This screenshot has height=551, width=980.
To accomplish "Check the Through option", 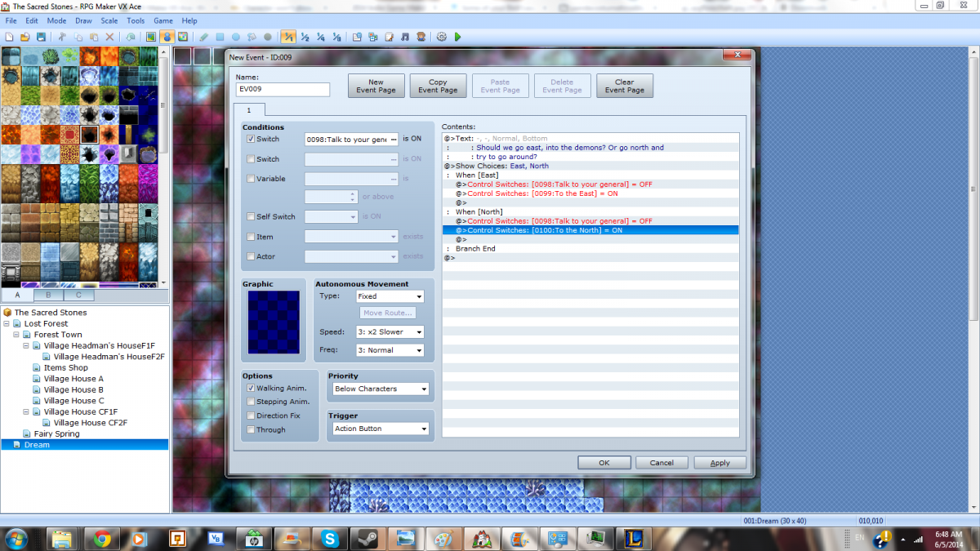I will 251,429.
